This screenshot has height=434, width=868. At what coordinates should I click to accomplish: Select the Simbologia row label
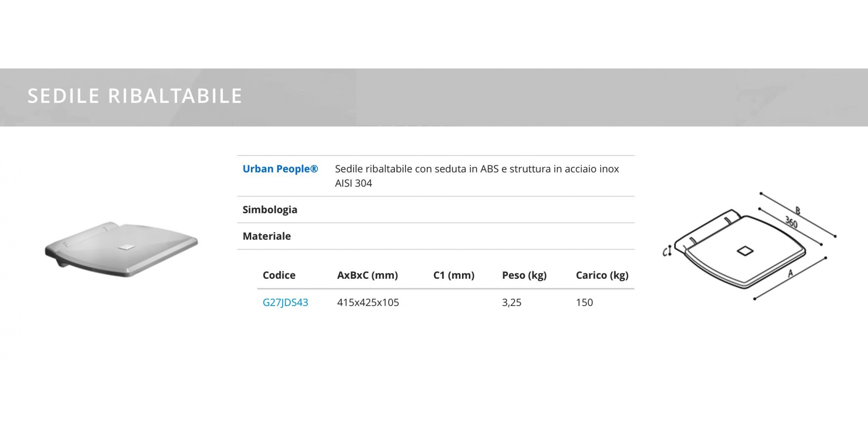270,210
